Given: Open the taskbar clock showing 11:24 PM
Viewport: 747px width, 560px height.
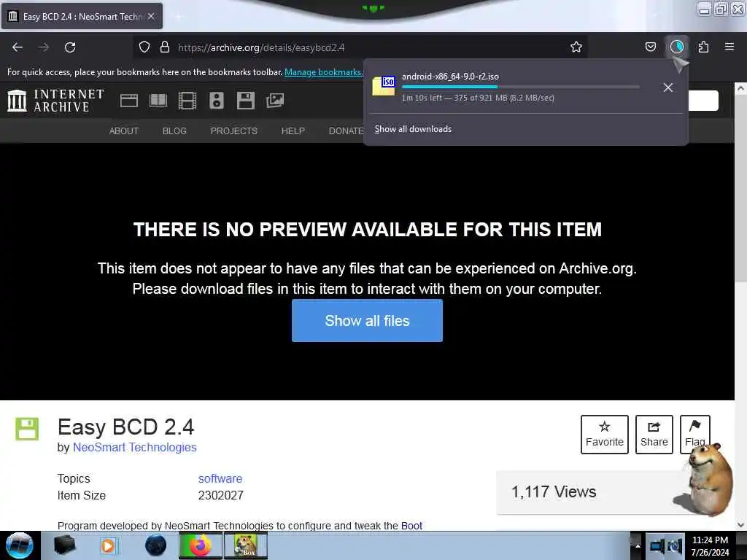Looking at the screenshot, I should click(710, 546).
